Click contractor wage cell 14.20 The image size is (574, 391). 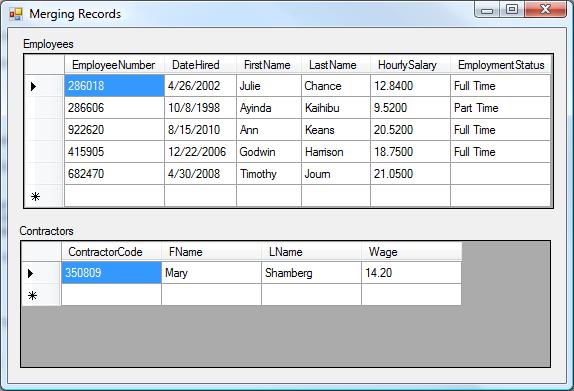(x=411, y=273)
